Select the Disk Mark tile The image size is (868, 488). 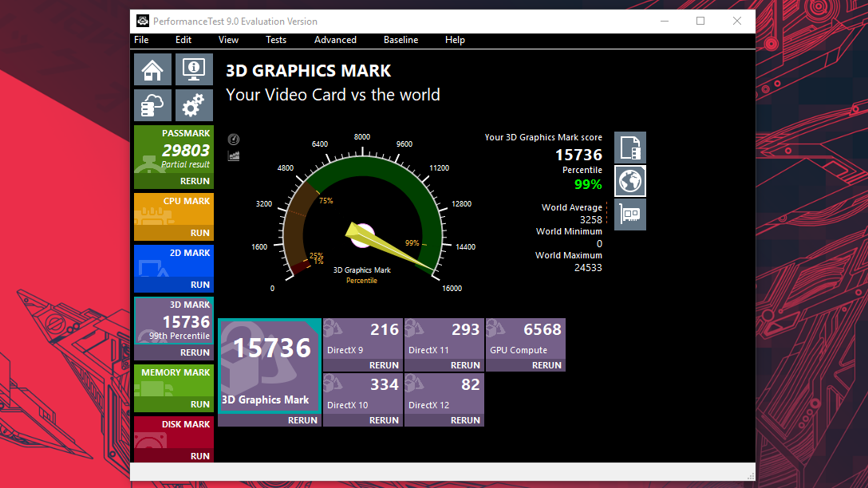tap(174, 432)
